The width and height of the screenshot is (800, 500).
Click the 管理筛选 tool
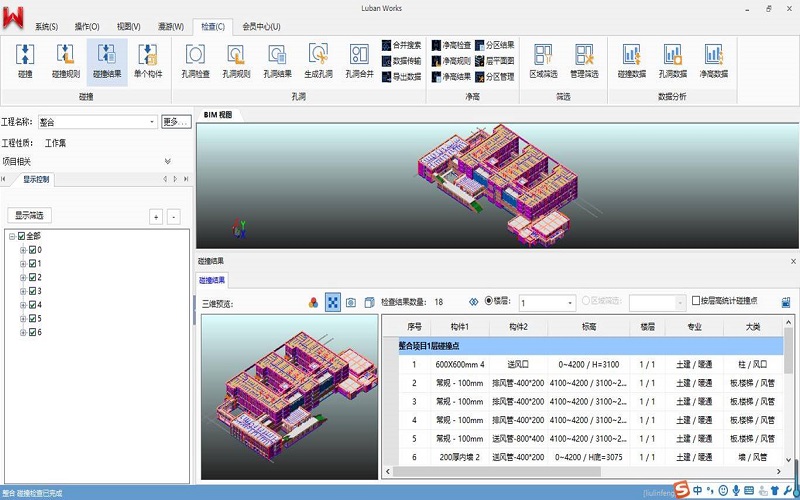tap(584, 61)
